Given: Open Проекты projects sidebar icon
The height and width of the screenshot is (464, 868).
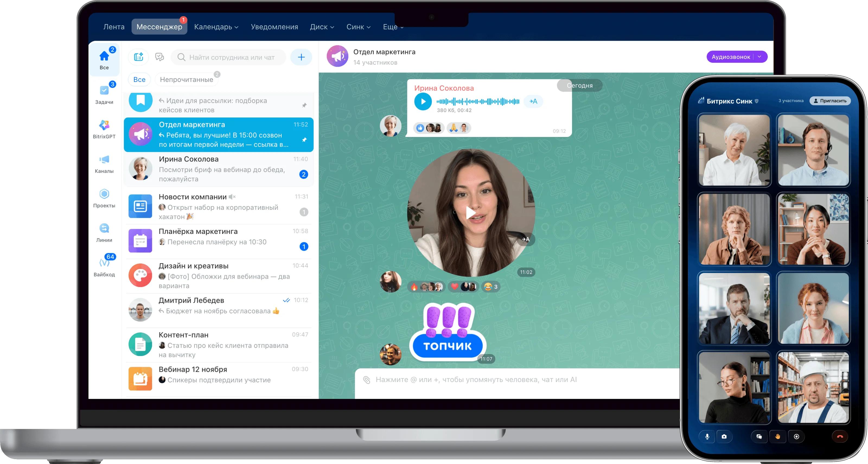Looking at the screenshot, I should [x=104, y=198].
